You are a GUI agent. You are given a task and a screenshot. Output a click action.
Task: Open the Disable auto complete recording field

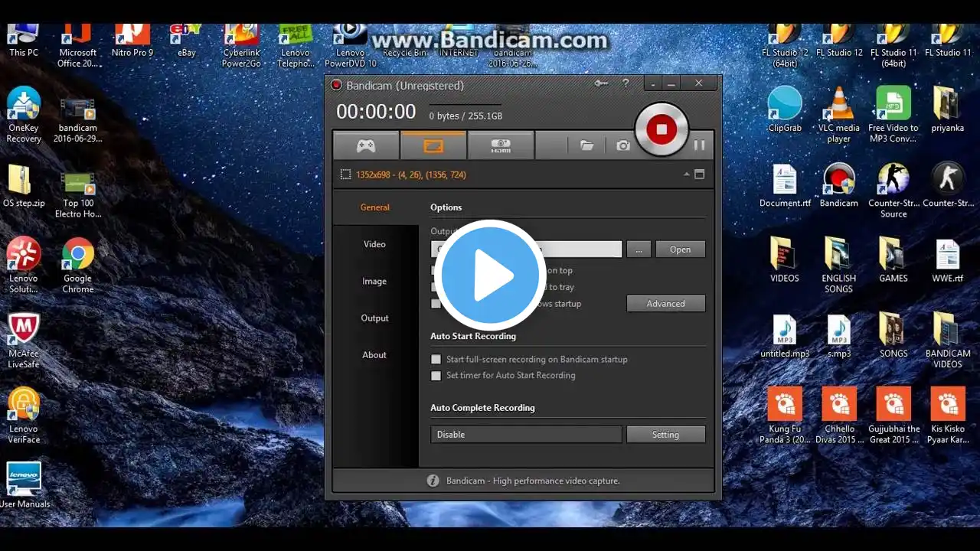[526, 435]
